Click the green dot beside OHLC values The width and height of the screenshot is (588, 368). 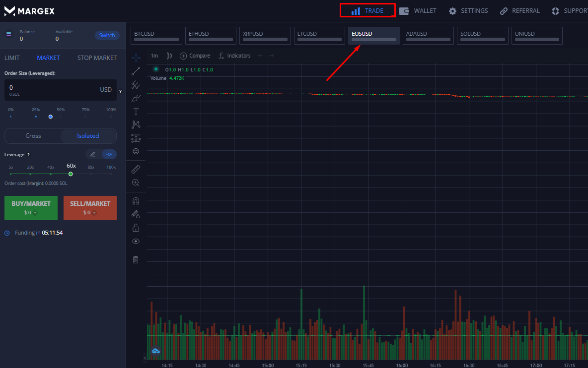156,69
